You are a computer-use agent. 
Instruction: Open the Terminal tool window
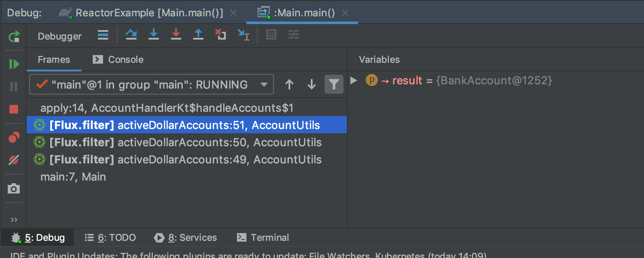[x=263, y=237]
